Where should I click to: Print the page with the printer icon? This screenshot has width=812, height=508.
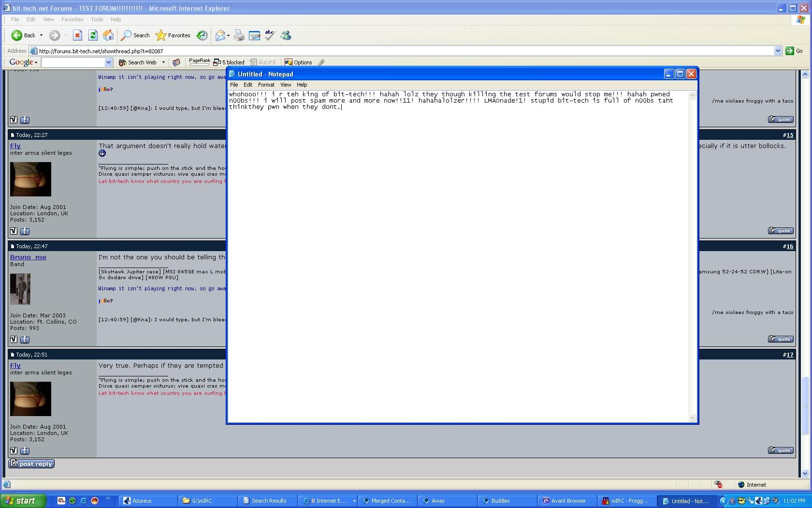pos(239,35)
